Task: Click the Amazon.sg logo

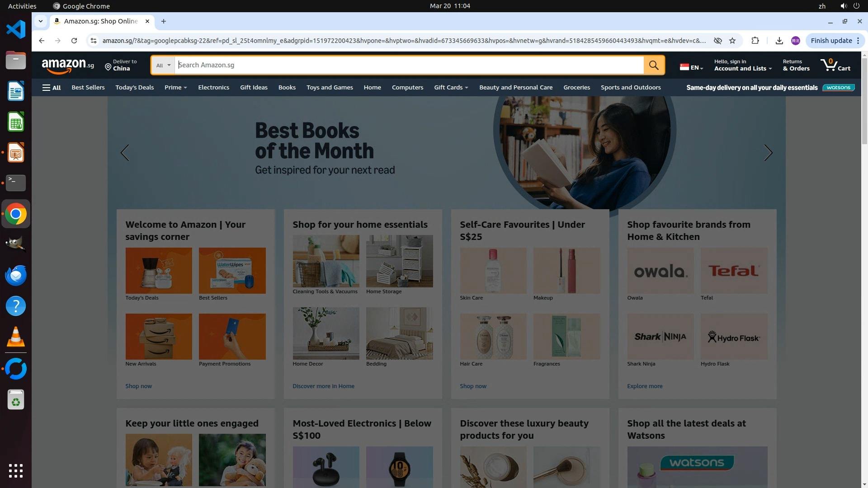Action: point(68,66)
